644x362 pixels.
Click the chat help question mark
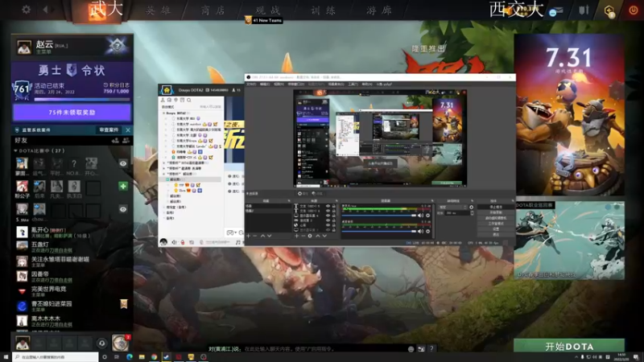point(431,348)
